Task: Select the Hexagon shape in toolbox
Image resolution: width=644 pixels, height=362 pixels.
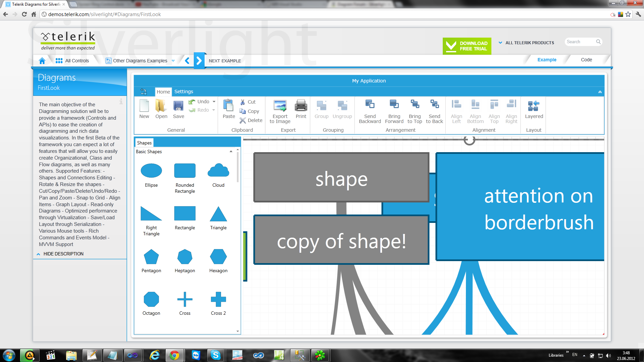Action: (x=218, y=257)
